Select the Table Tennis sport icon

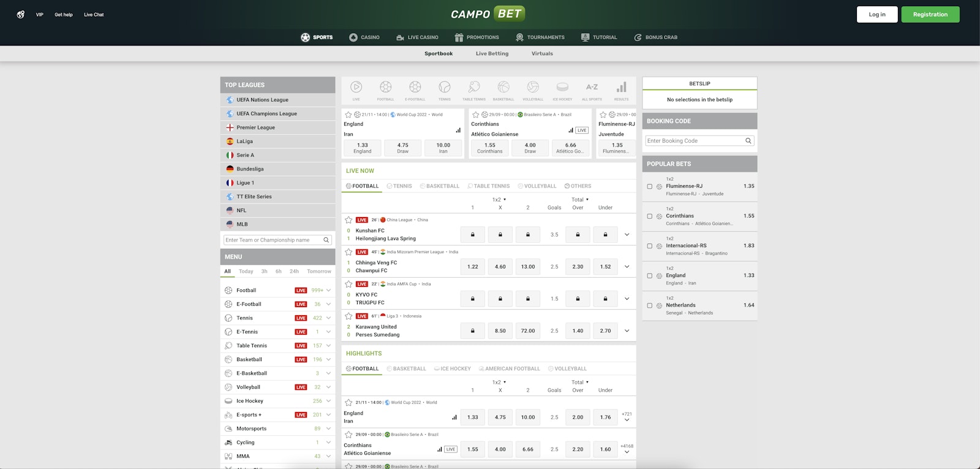[474, 88]
